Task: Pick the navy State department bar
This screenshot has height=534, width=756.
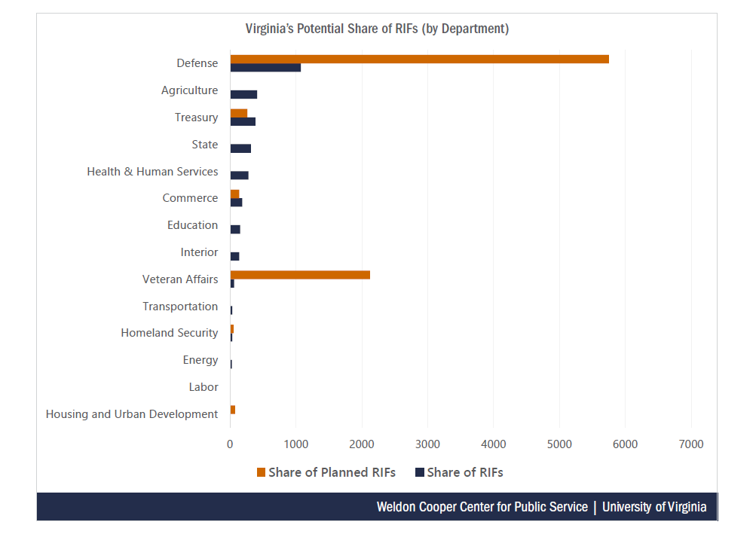Action: (240, 148)
